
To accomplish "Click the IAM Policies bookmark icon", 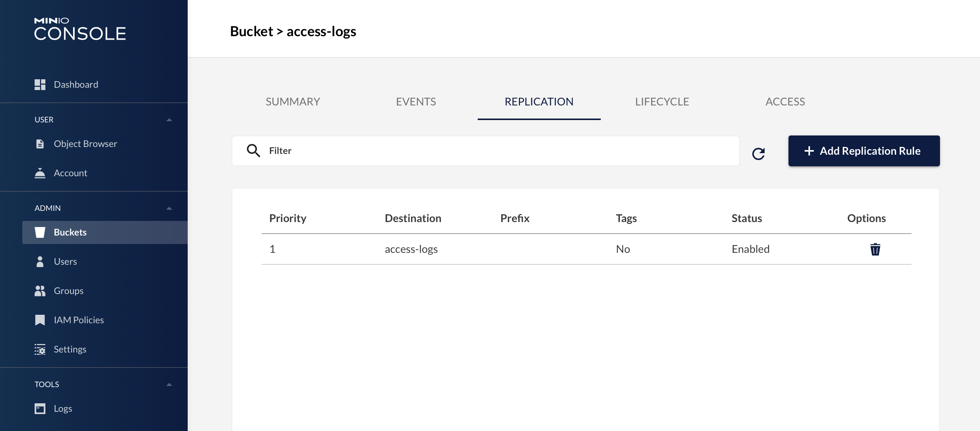I will 40,320.
